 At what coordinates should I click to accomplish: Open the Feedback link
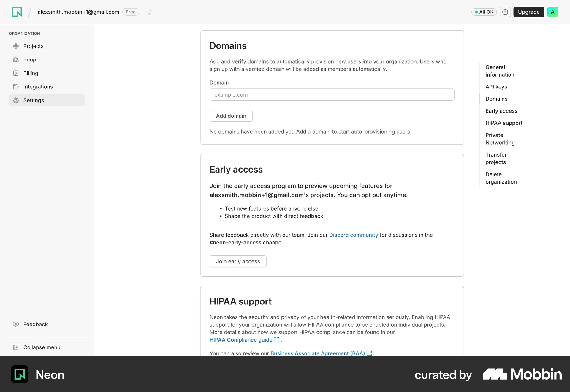(35, 324)
